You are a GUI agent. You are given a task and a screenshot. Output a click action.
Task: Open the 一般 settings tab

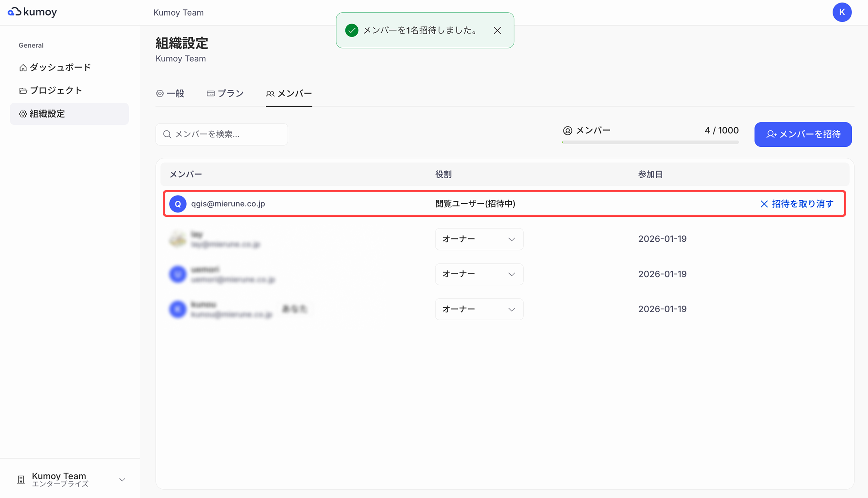(170, 93)
